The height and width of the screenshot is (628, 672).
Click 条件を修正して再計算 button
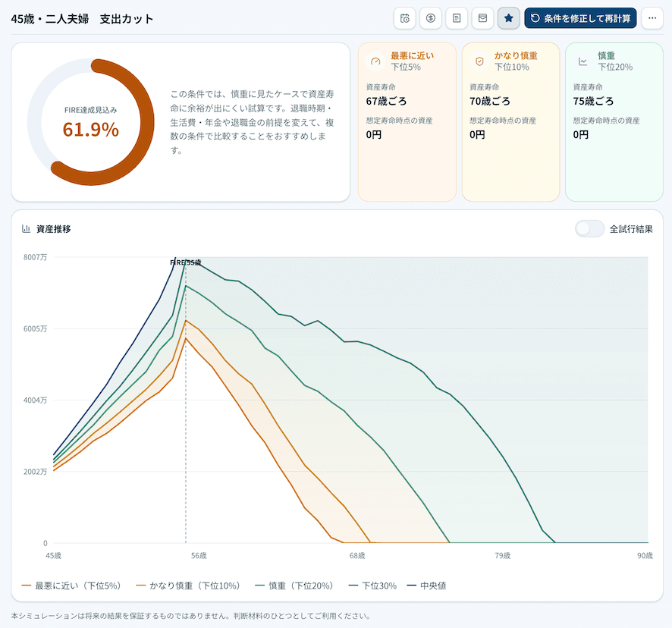pos(580,18)
